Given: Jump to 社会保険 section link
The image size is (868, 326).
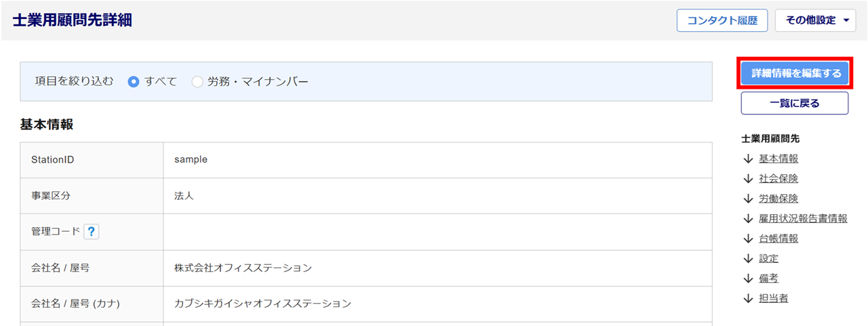Looking at the screenshot, I should 778,179.
